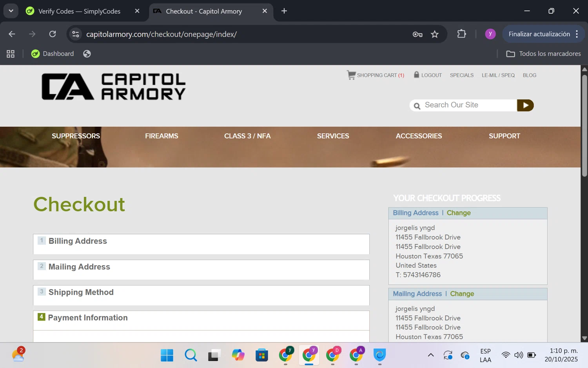The height and width of the screenshot is (368, 588).
Task: Open the Firearms menu
Action: (x=162, y=136)
